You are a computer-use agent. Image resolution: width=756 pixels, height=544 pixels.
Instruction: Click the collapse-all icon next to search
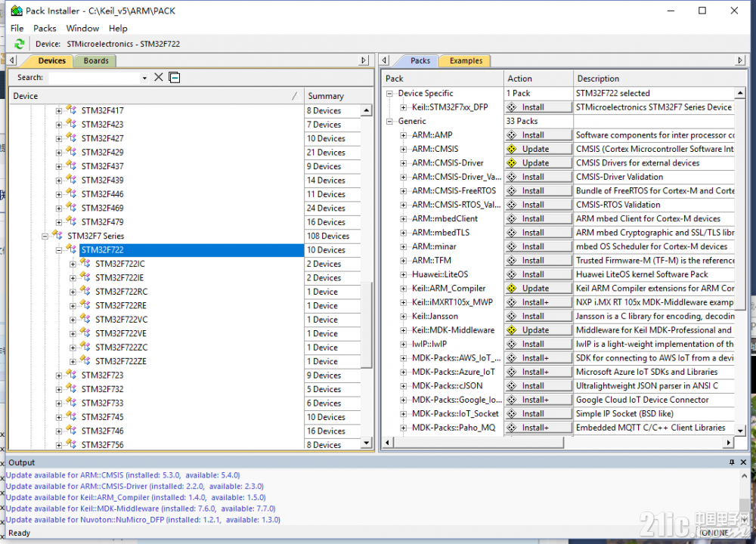click(175, 77)
